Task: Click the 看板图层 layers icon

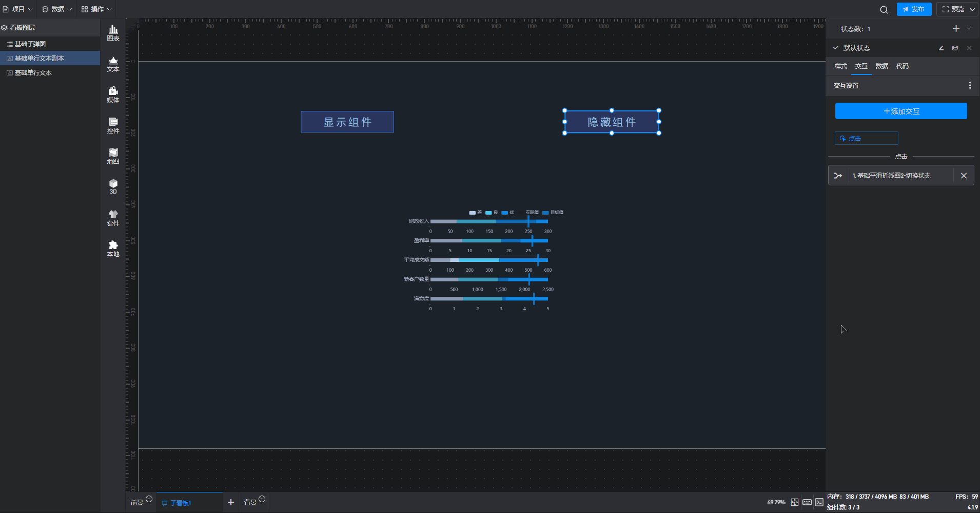Action: click(x=4, y=28)
